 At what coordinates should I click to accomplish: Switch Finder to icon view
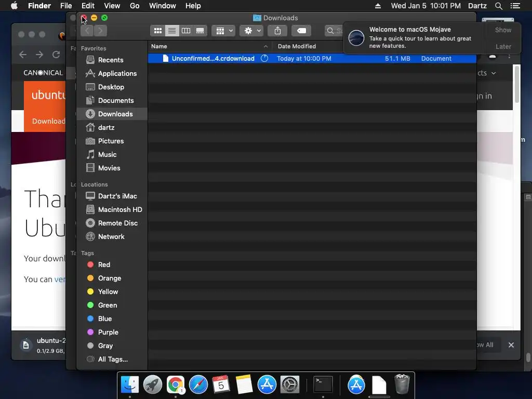click(x=158, y=31)
